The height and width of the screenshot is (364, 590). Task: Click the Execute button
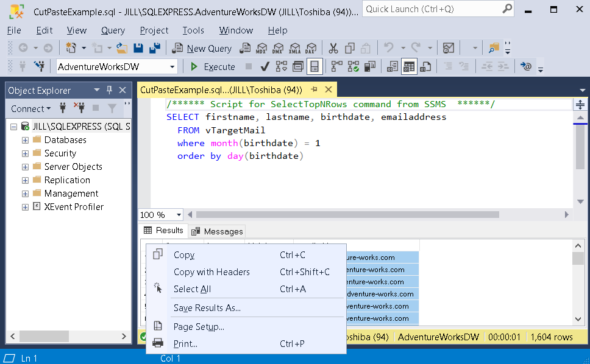point(213,67)
